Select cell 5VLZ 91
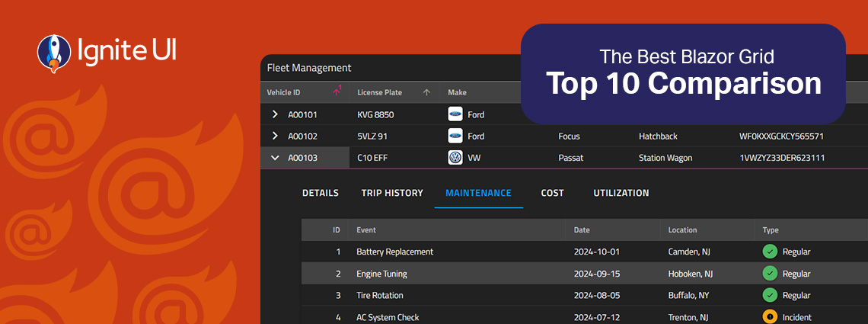 tap(372, 136)
